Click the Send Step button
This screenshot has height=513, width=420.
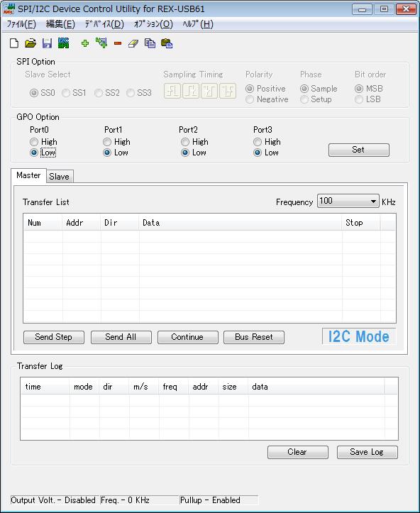click(54, 337)
